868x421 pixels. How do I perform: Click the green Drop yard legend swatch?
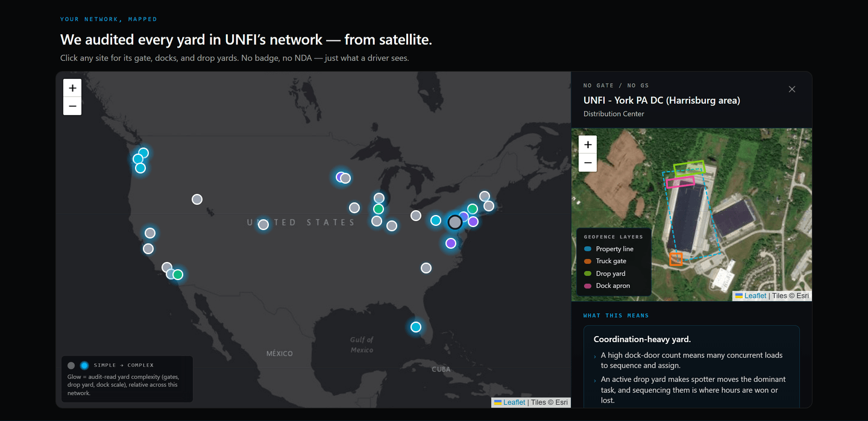[588, 273]
